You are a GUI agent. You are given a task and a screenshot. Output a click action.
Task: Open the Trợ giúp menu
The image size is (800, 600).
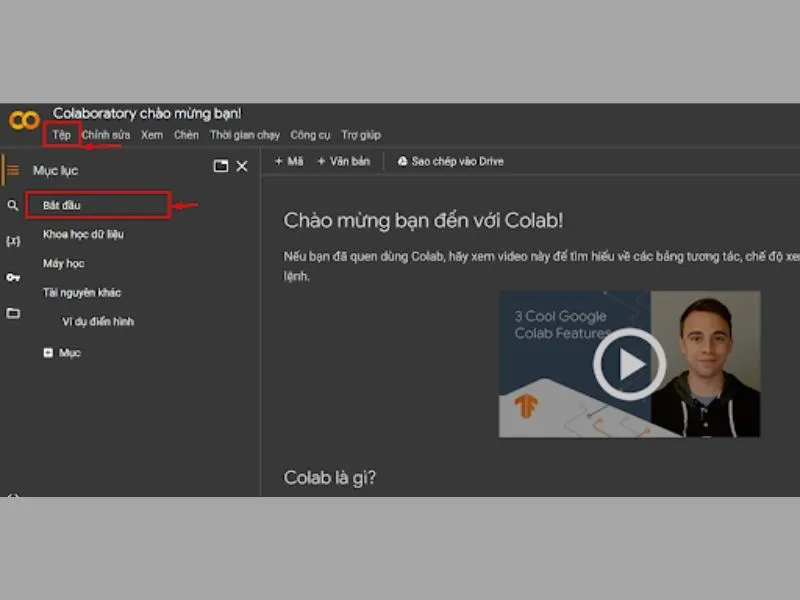pos(361,135)
